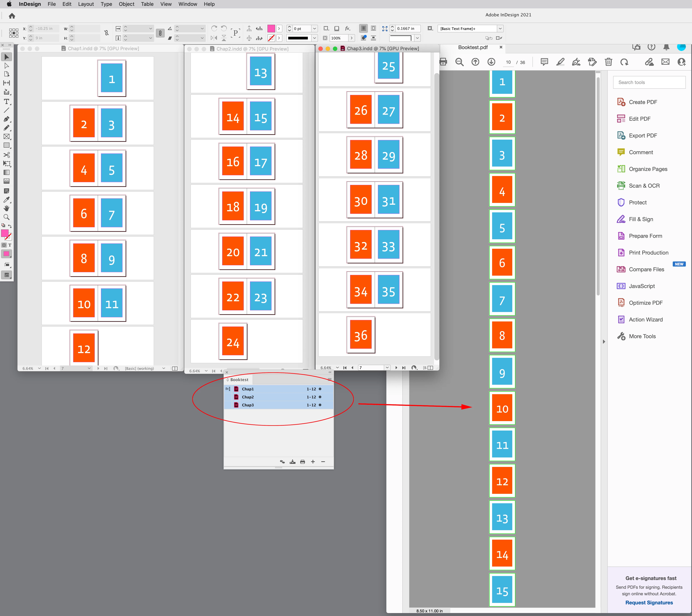Click Synchronize styles icon in the Booktest panel
This screenshot has width=692, height=616.
282,462
